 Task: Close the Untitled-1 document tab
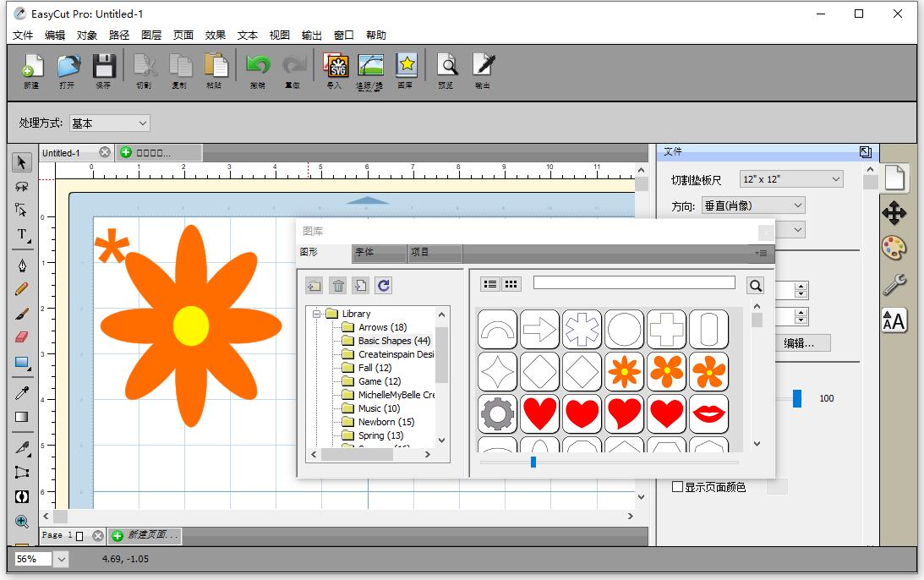tap(104, 153)
